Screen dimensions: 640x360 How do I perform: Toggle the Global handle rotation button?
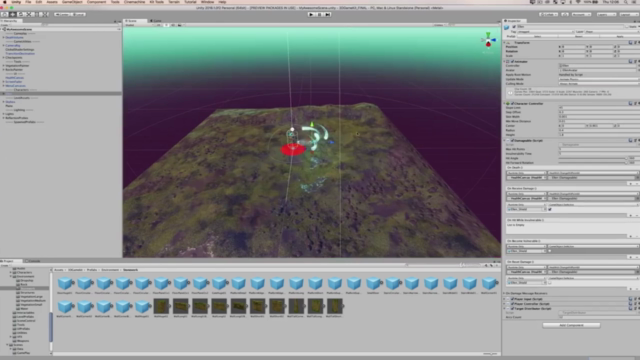point(78,14)
